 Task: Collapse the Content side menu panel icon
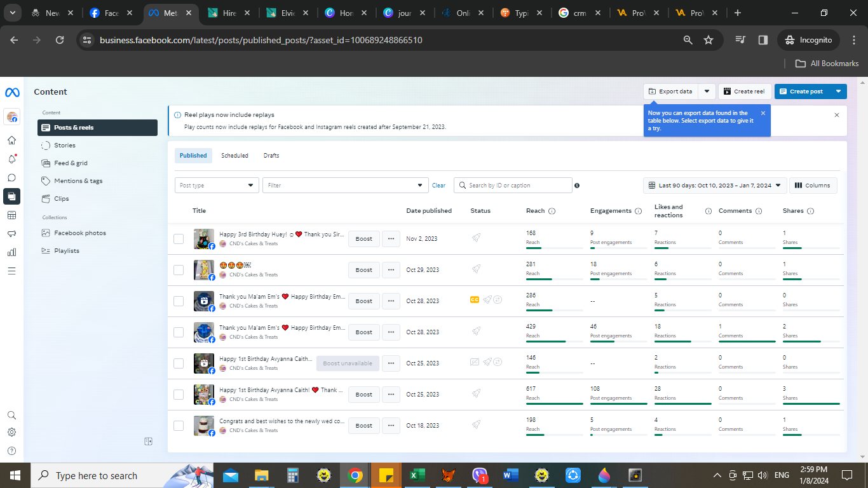pyautogui.click(x=148, y=441)
